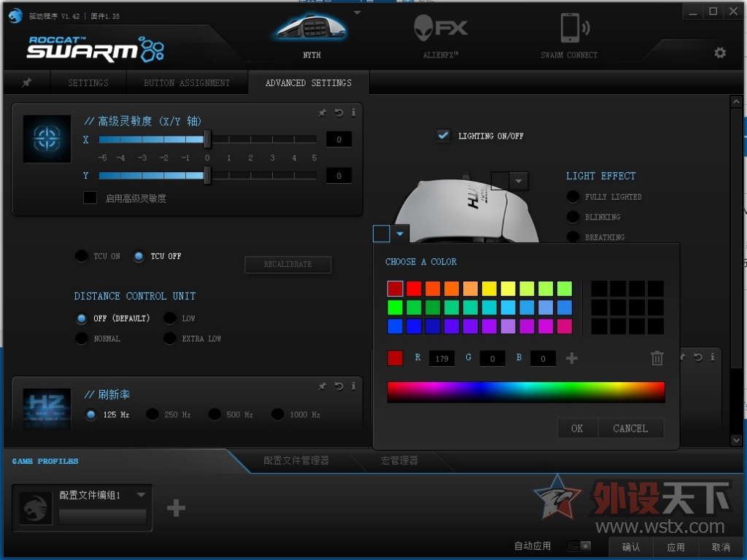Open the 配置文件管理器 profile manager tab
747x560 pixels.
coord(296,461)
